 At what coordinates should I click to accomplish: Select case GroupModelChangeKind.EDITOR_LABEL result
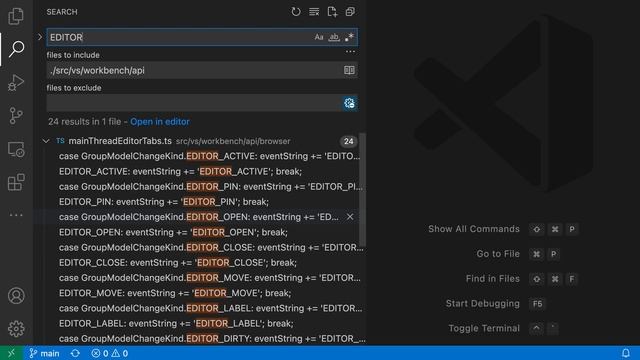(x=210, y=308)
